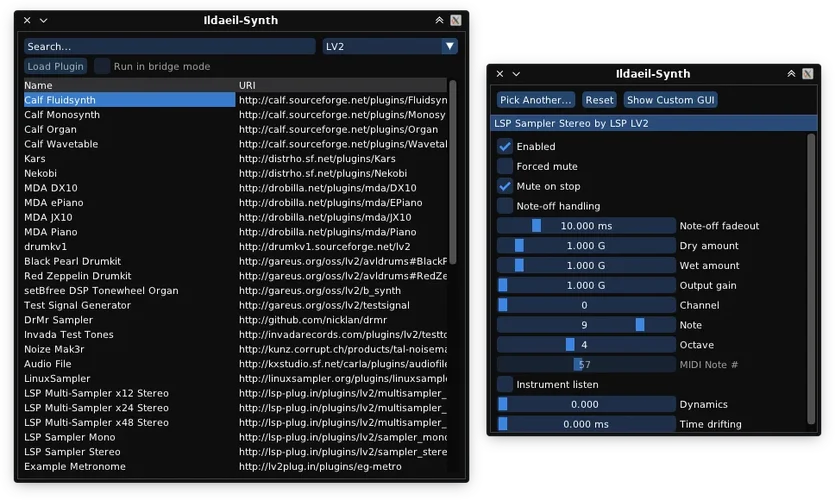Click the Note-off fadeout slider

tap(586, 226)
